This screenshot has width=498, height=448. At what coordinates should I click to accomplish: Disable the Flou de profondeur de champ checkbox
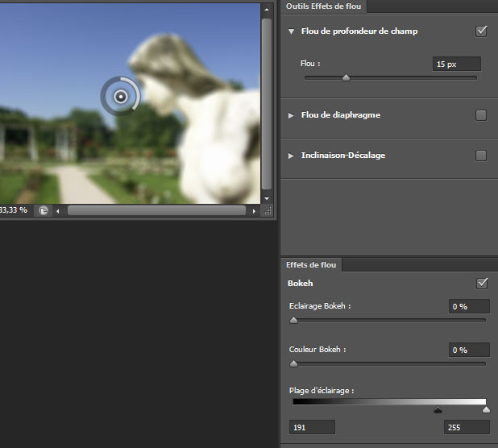482,31
